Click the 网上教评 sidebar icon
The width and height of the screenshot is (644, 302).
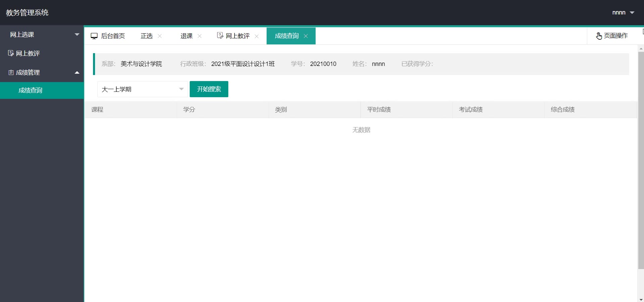[11, 53]
